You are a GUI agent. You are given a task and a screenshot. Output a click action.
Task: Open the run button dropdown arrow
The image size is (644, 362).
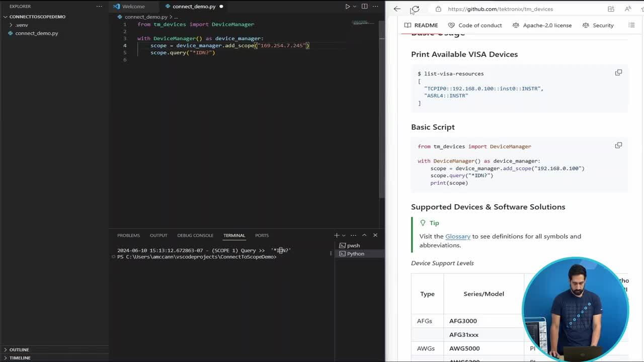point(354,7)
